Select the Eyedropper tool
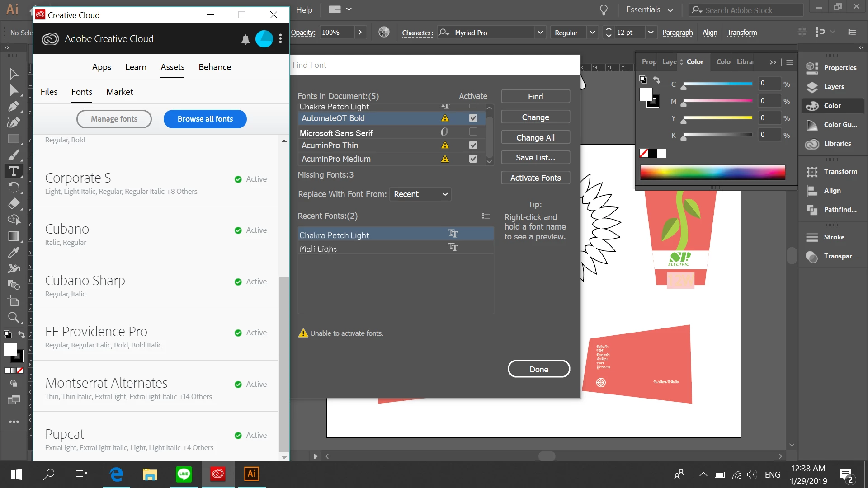The width and height of the screenshot is (868, 488). pos(14,252)
